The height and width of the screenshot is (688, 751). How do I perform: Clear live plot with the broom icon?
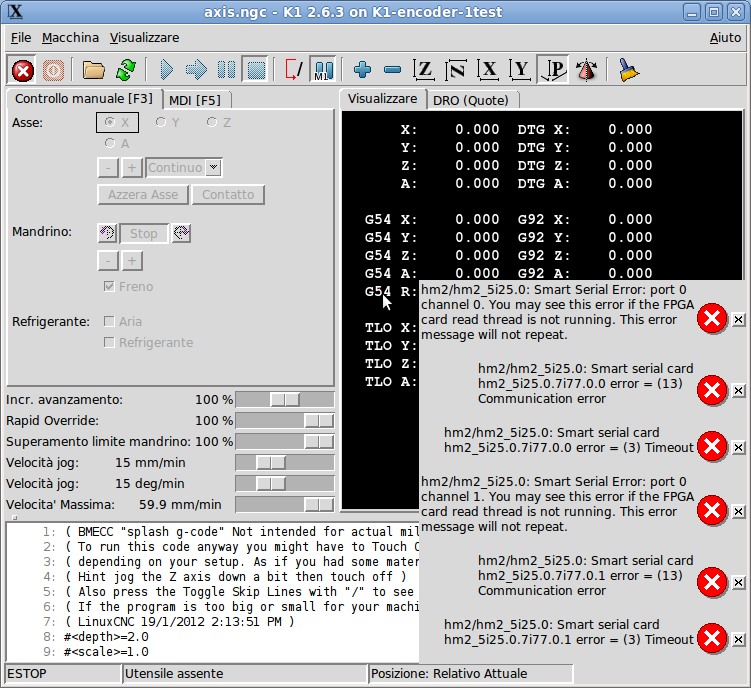(628, 70)
